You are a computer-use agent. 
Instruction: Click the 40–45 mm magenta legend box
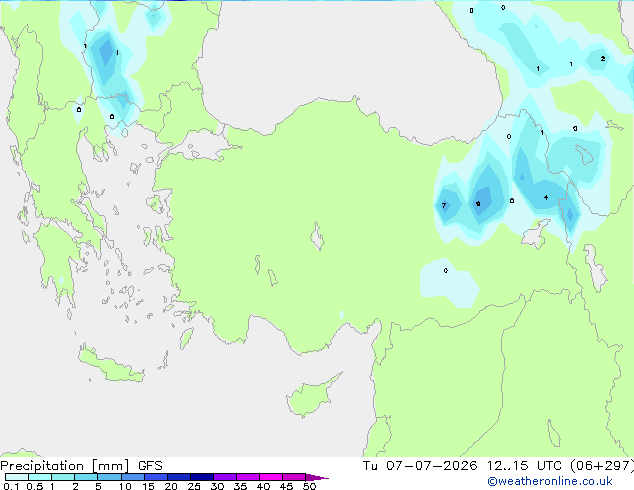click(271, 477)
